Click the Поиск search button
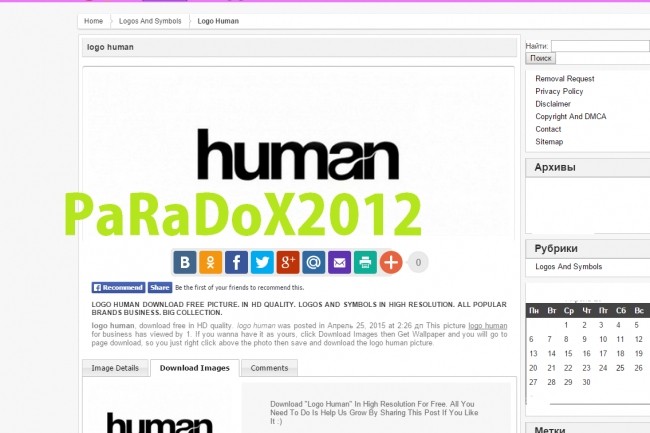Screen dimensions: 650x433 541,58
